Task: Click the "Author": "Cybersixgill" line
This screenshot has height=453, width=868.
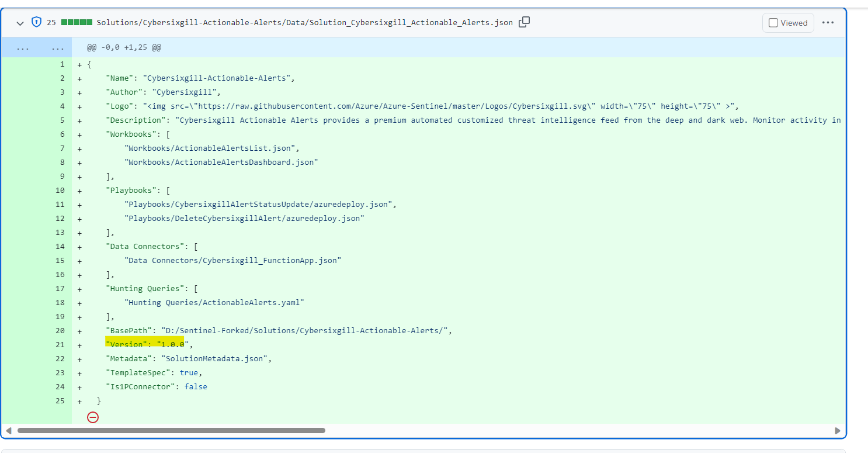Action: [x=163, y=92]
